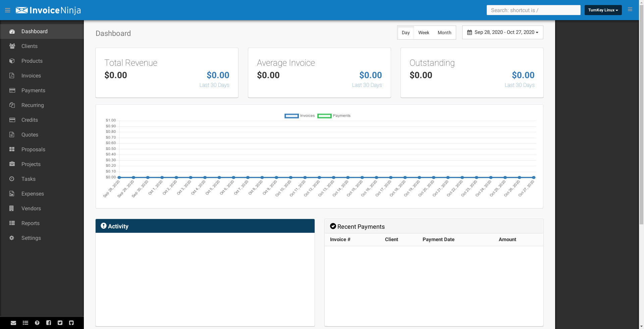Open the Facebook icon in sidebar footer
The width and height of the screenshot is (644, 329).
pos(49,323)
